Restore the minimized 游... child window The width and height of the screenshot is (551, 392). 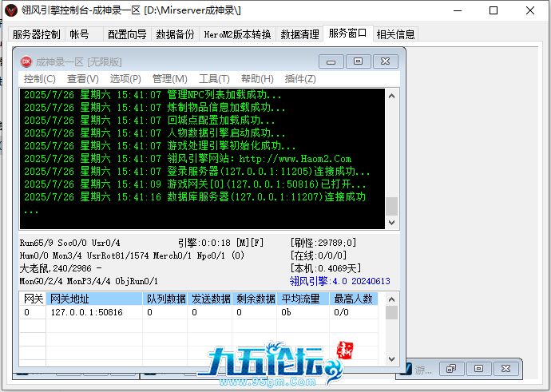(x=451, y=369)
